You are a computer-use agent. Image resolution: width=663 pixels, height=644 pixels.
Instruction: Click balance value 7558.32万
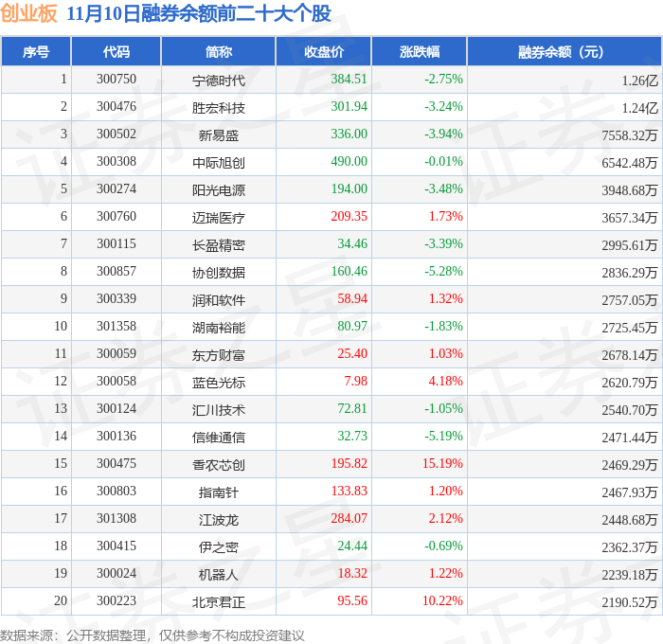pyautogui.click(x=630, y=135)
